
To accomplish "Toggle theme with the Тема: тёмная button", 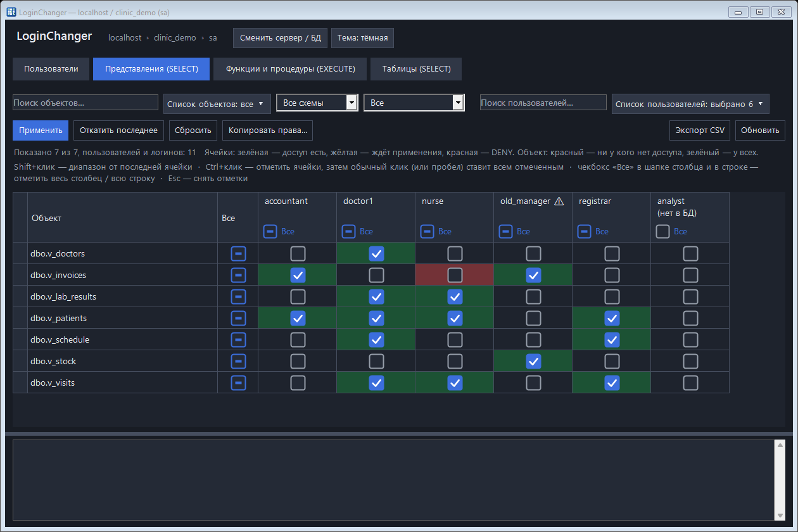I will [x=363, y=38].
